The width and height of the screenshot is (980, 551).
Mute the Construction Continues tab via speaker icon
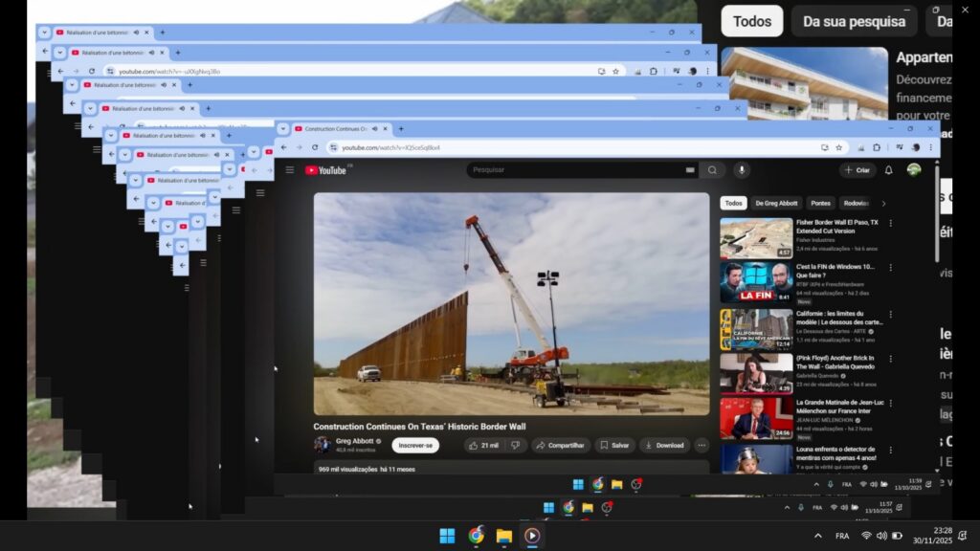coord(373,128)
